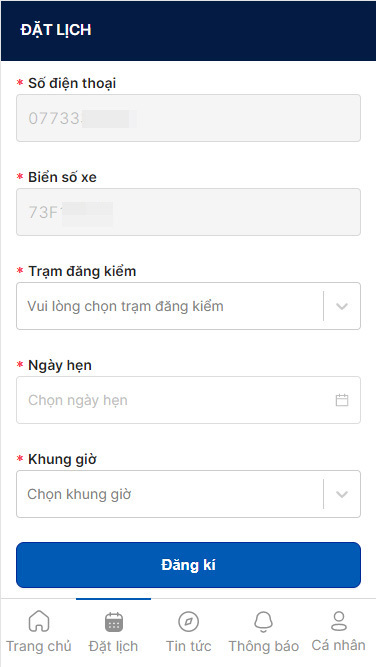The image size is (376, 667).
Task: Click the Biển số xe input field
Action: tap(188, 212)
